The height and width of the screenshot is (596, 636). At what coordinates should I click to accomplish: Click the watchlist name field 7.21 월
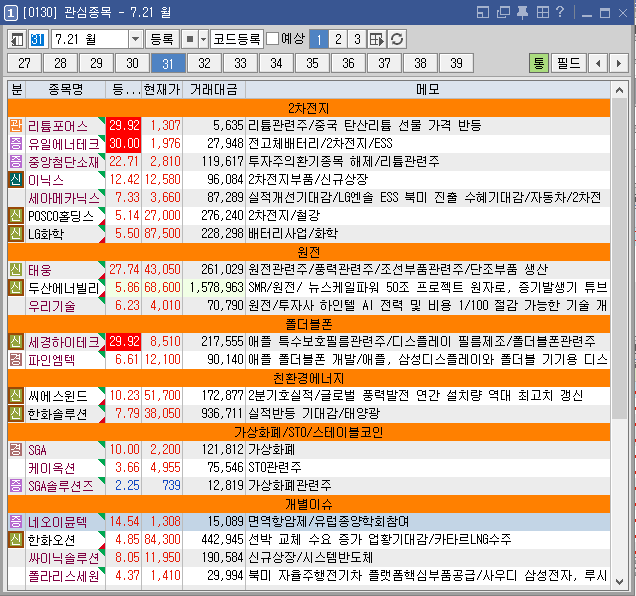[89, 39]
